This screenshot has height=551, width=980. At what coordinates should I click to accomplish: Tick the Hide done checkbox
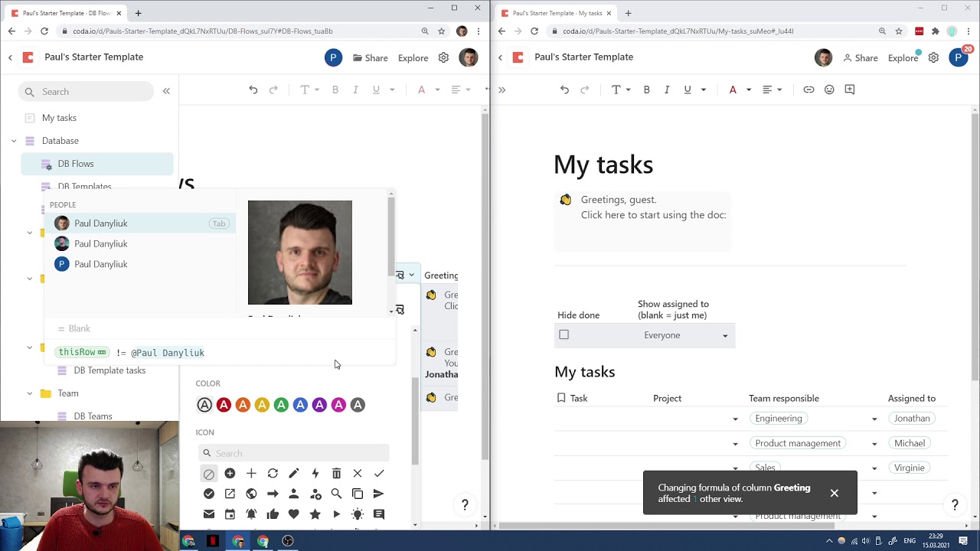[x=564, y=334]
